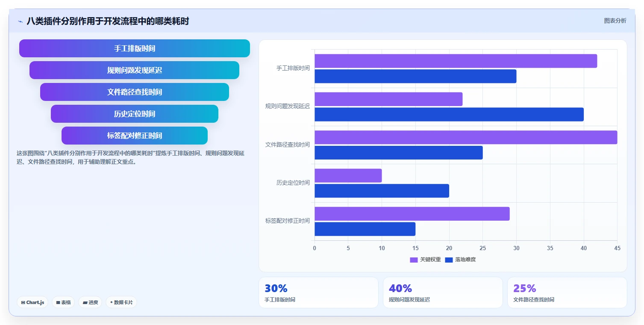The image size is (644, 325).
Task: Click the 手工排版时间 y-axis label
Action: click(x=293, y=68)
